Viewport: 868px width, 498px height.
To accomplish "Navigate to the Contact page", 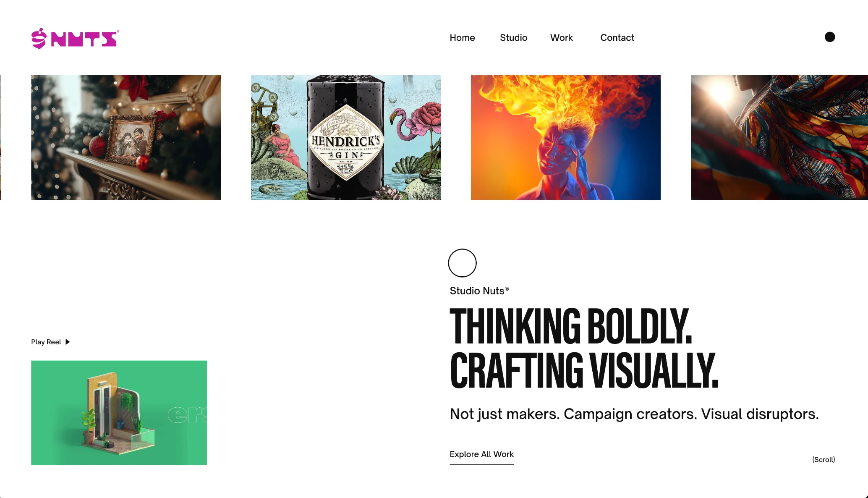I will coord(617,37).
